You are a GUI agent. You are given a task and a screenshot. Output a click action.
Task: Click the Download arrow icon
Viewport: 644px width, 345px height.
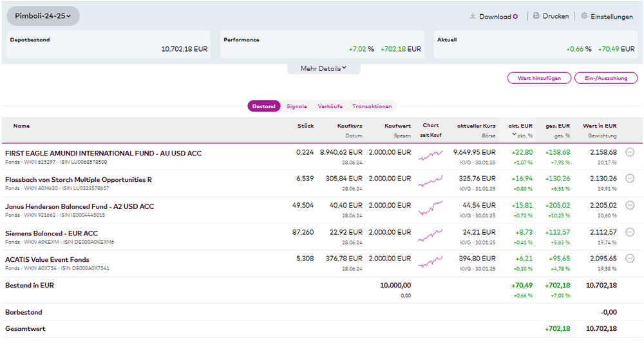473,16
